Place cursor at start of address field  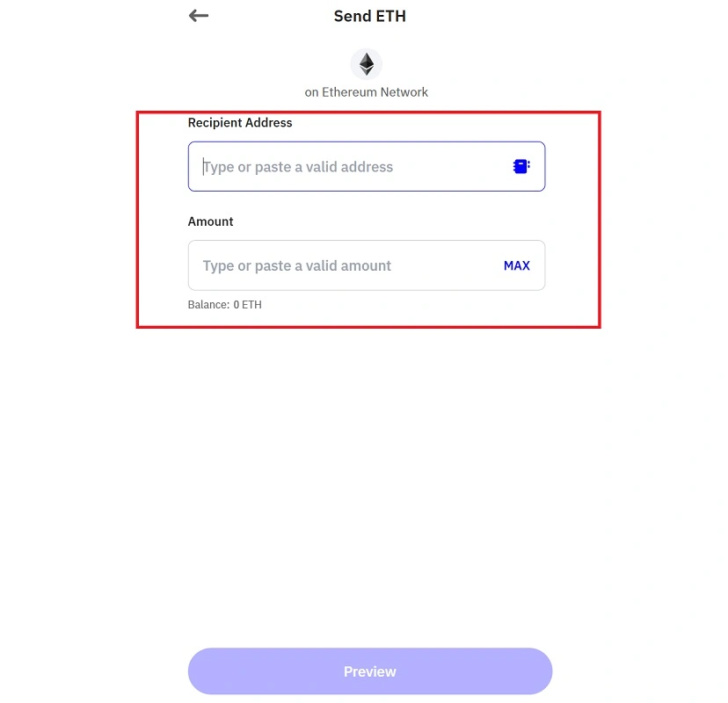pyautogui.click(x=203, y=167)
